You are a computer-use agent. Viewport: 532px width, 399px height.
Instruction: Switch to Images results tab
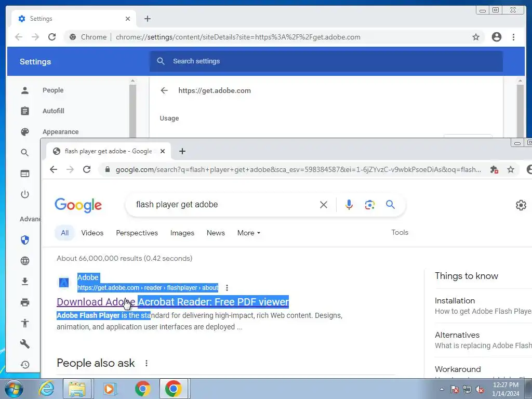pos(182,233)
